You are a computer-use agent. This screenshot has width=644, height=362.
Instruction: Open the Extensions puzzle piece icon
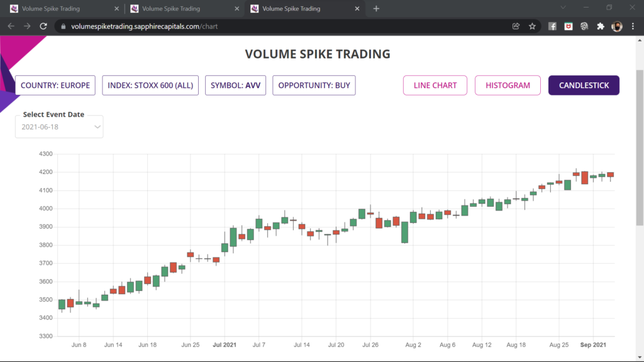coord(600,26)
